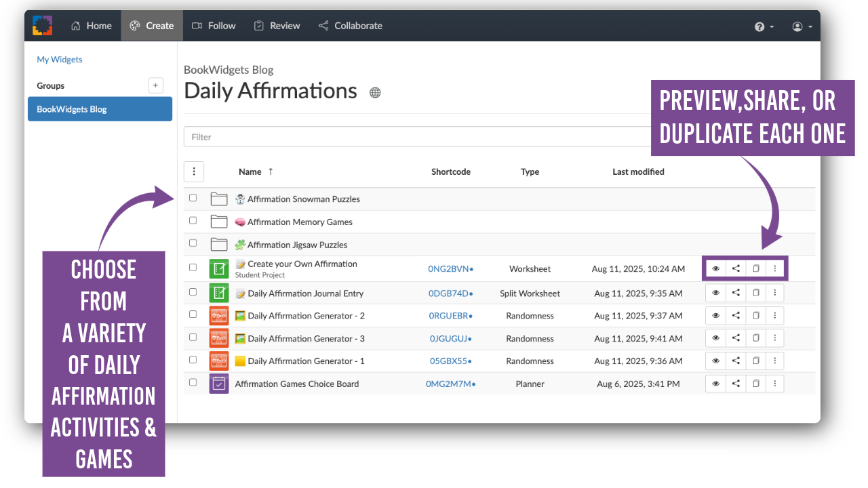Viewport: 868px width, 488px height.
Task: Open the Affirmation Snowman Puzzles folder icon
Action: coord(218,199)
